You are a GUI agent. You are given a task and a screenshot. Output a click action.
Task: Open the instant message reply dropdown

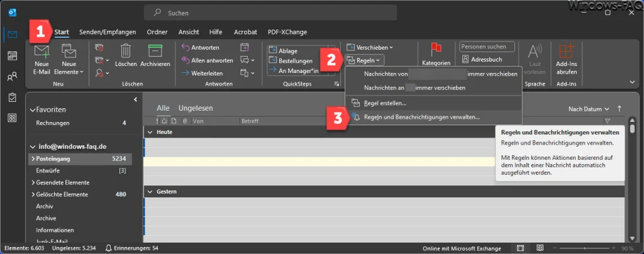point(247,60)
